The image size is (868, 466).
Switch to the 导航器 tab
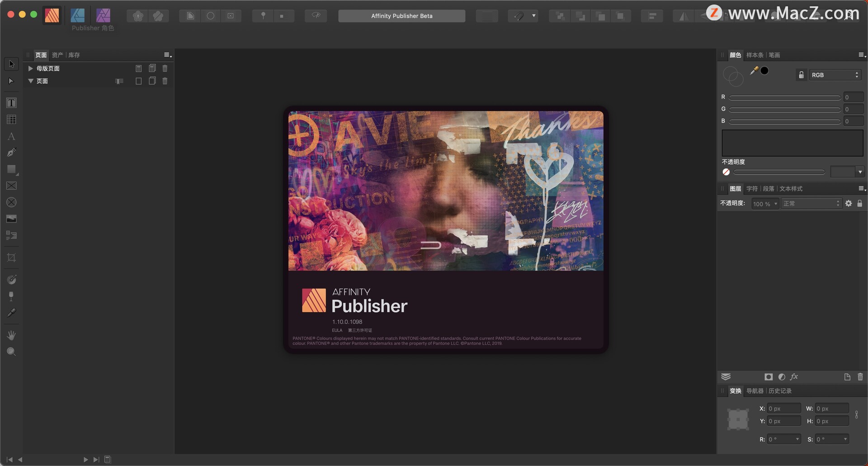[x=755, y=390]
